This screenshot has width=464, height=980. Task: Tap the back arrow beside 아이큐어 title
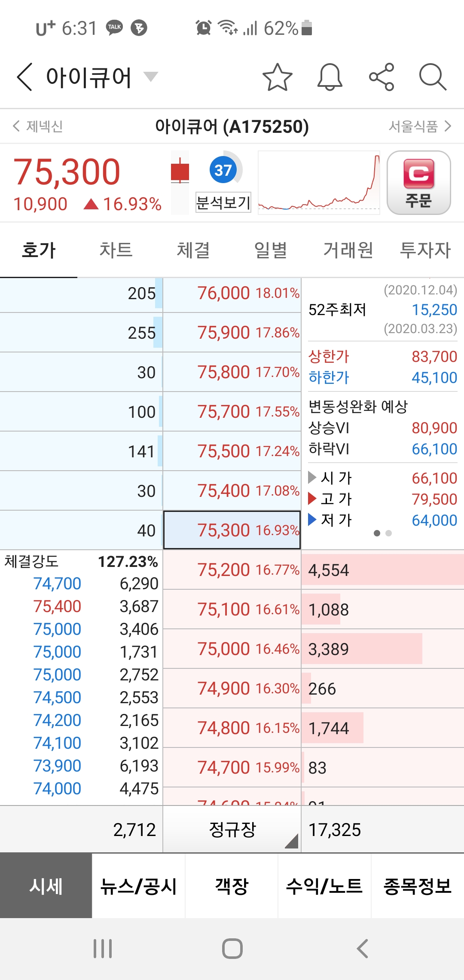(24, 77)
